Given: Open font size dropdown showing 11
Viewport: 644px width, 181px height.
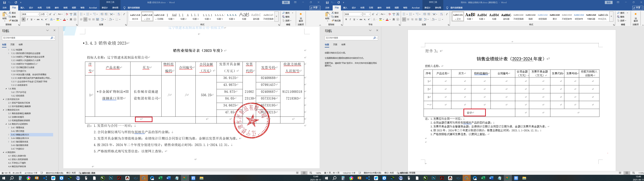Looking at the screenshot, I should click(x=369, y=14).
